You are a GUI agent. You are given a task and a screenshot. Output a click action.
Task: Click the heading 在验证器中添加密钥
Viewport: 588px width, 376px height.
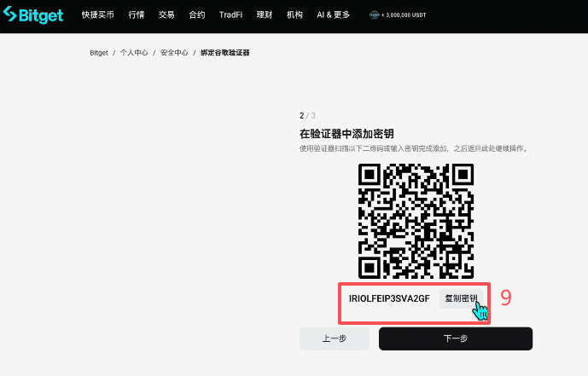coord(346,134)
